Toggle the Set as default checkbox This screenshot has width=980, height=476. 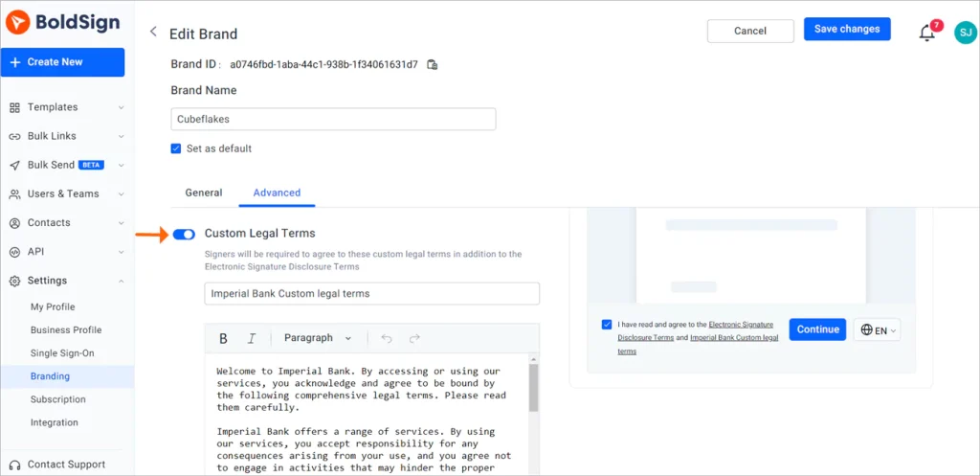(x=176, y=148)
